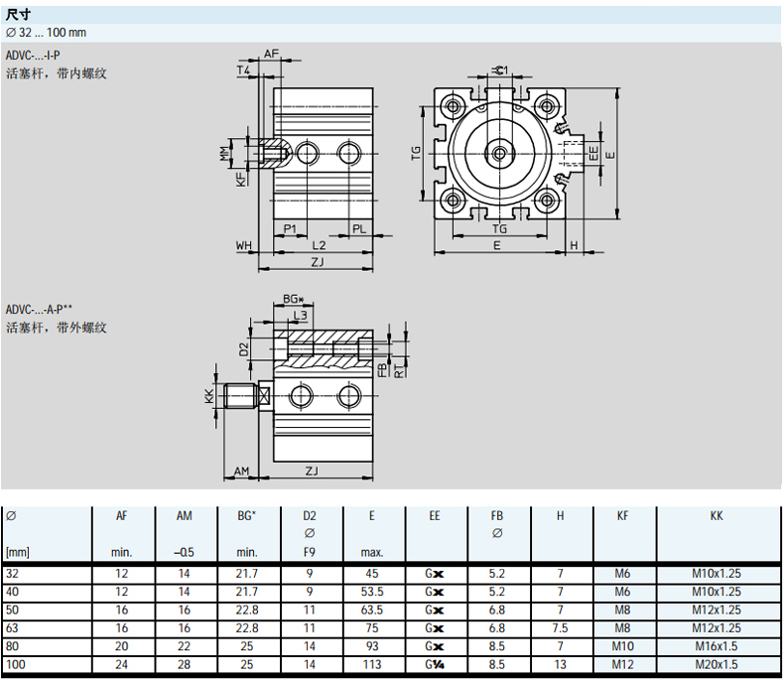Viewport: 784px width, 682px height.
Task: Click the G¼ value in the EE column
Action: [x=434, y=663]
